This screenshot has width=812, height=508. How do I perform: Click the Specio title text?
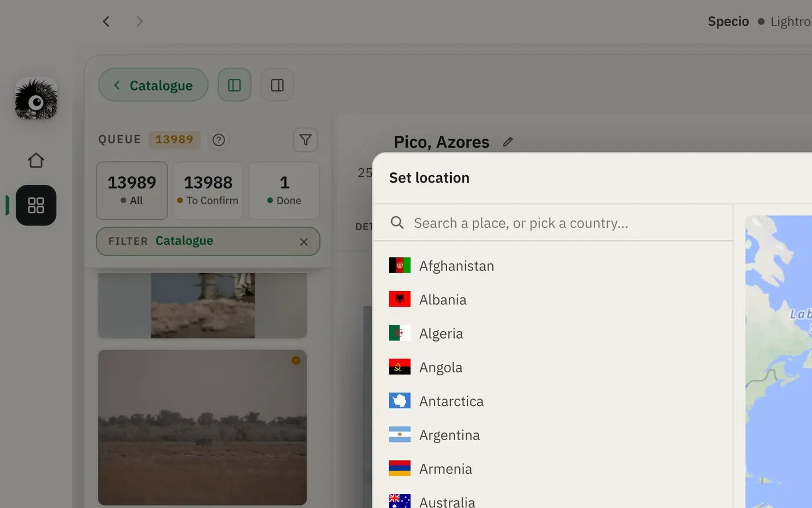[728, 21]
